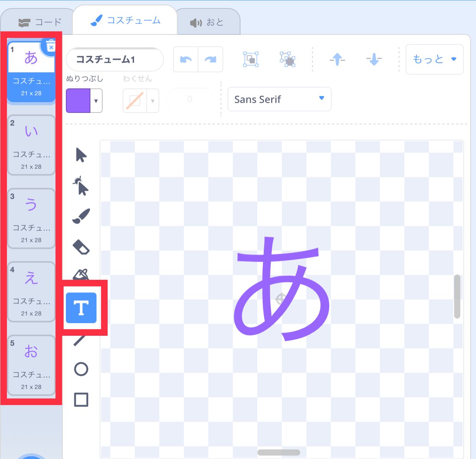Click the vertical canvas scrollbar
Screen dimensions: 476x459
point(457,296)
